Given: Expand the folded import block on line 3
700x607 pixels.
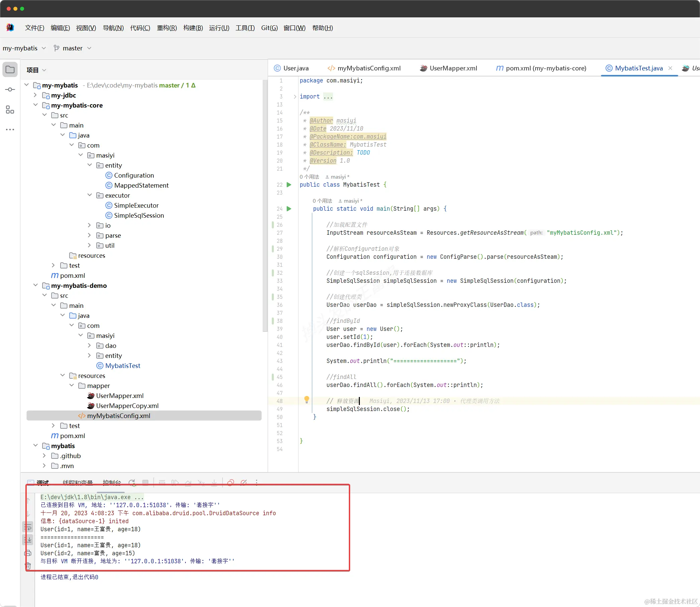Looking at the screenshot, I should (x=295, y=96).
